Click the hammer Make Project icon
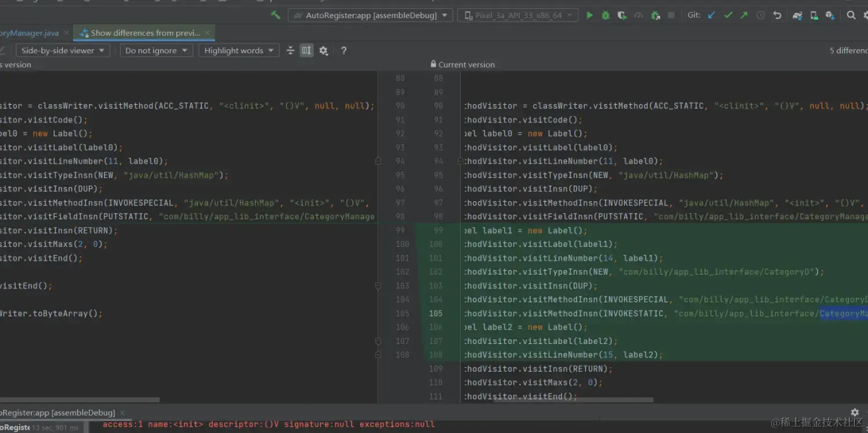The image size is (868, 433). click(275, 15)
